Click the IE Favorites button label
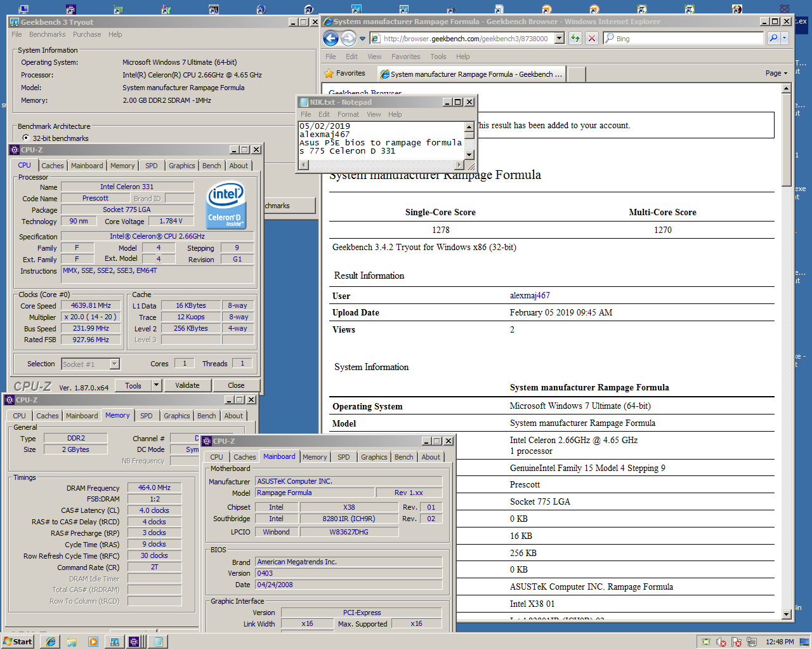The height and width of the screenshot is (650, 812). click(x=350, y=74)
